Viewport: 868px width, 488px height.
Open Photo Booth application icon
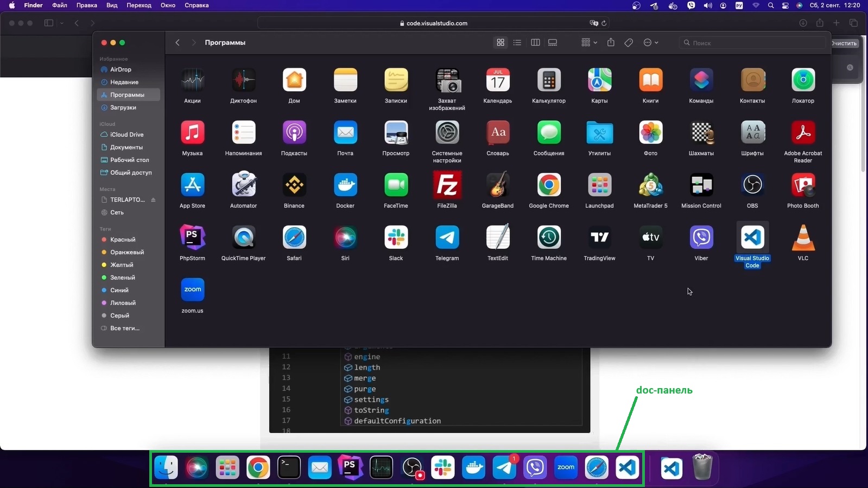[x=803, y=185]
